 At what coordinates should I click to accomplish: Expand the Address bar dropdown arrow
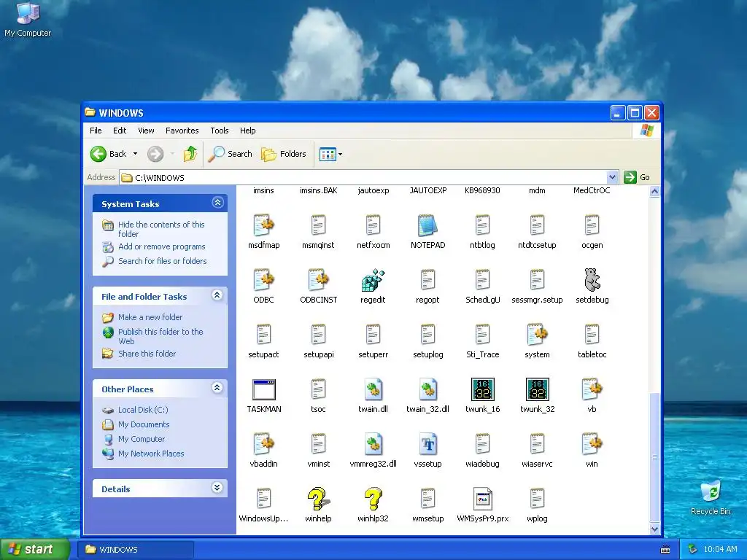[612, 177]
